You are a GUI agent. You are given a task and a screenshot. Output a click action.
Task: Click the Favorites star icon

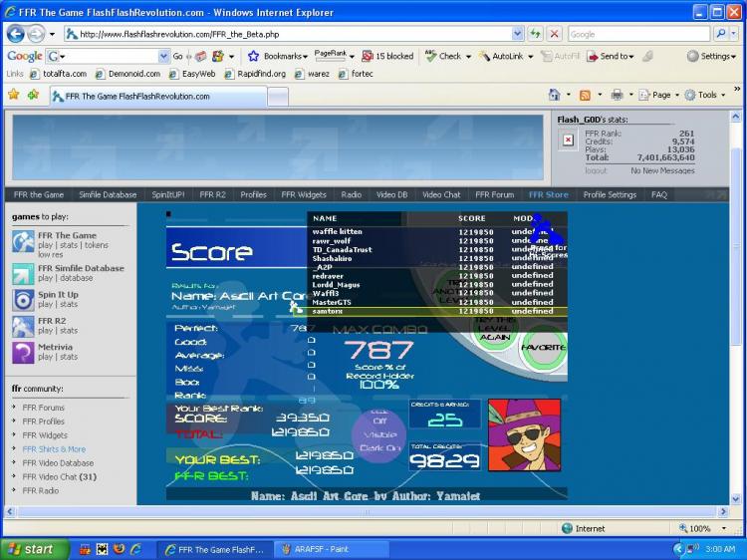point(14,95)
